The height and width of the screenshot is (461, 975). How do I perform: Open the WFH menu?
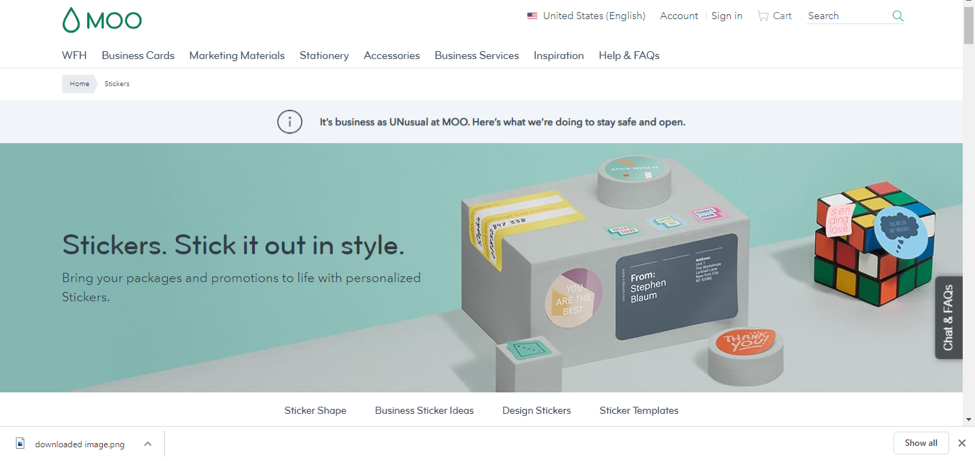pyautogui.click(x=75, y=55)
